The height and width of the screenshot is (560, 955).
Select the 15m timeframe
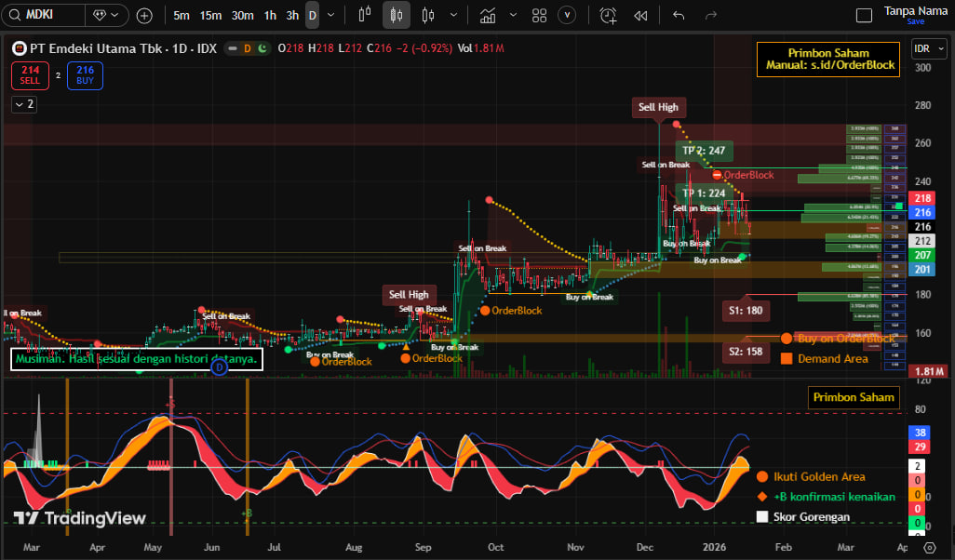(x=211, y=15)
